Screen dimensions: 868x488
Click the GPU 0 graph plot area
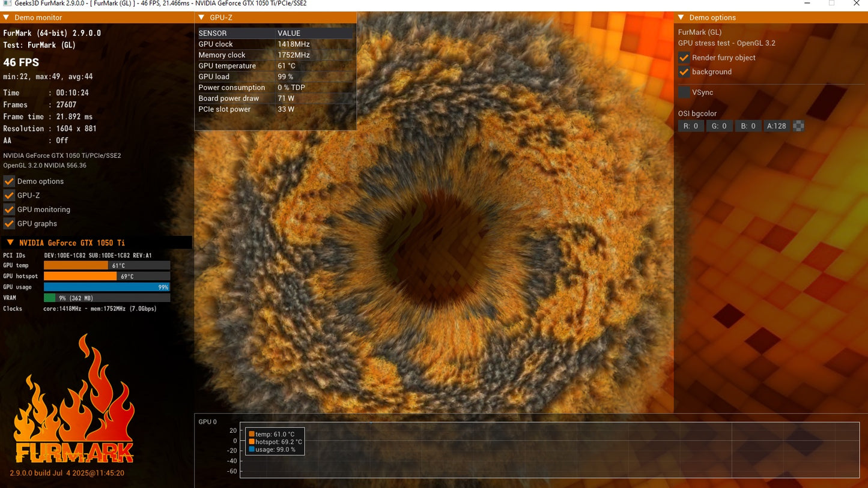coord(550,450)
